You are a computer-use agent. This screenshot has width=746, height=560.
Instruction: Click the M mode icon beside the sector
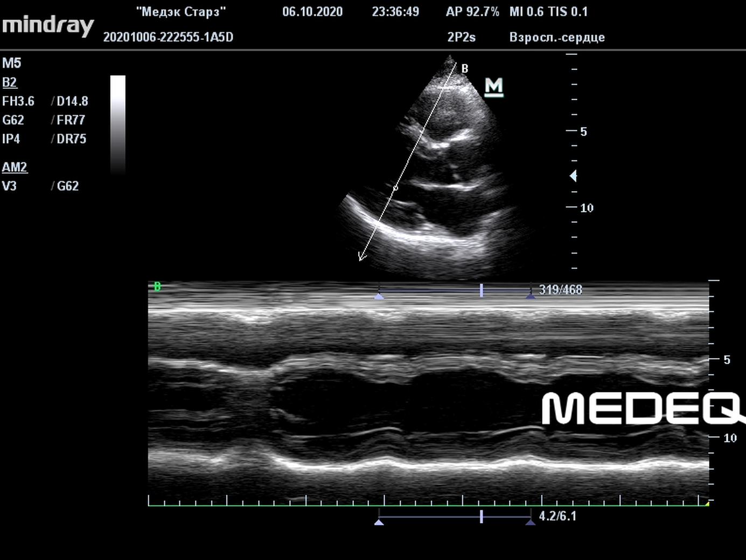pos(494,87)
